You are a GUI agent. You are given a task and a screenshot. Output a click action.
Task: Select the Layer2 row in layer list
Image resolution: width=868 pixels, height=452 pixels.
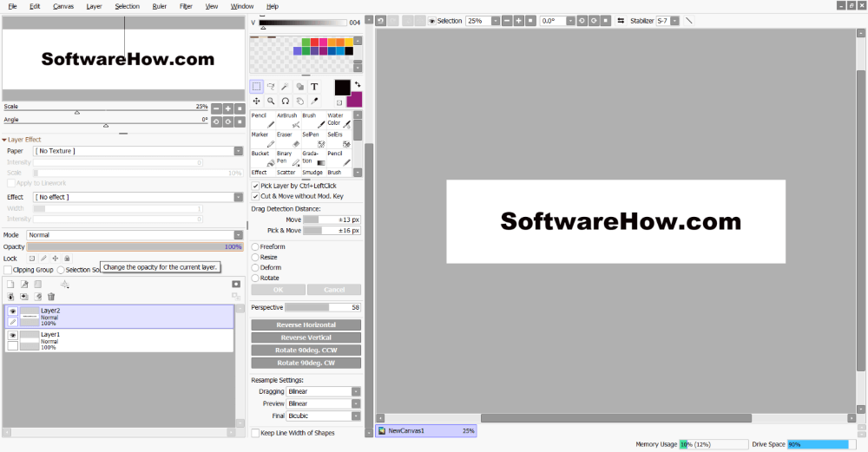120,317
